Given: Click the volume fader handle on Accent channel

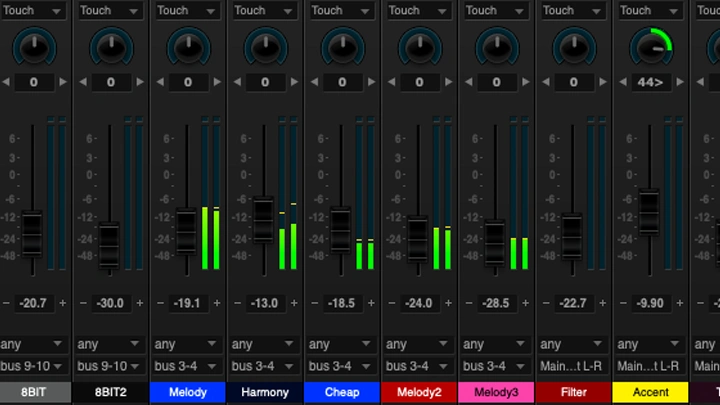Looking at the screenshot, I should 649,211.
